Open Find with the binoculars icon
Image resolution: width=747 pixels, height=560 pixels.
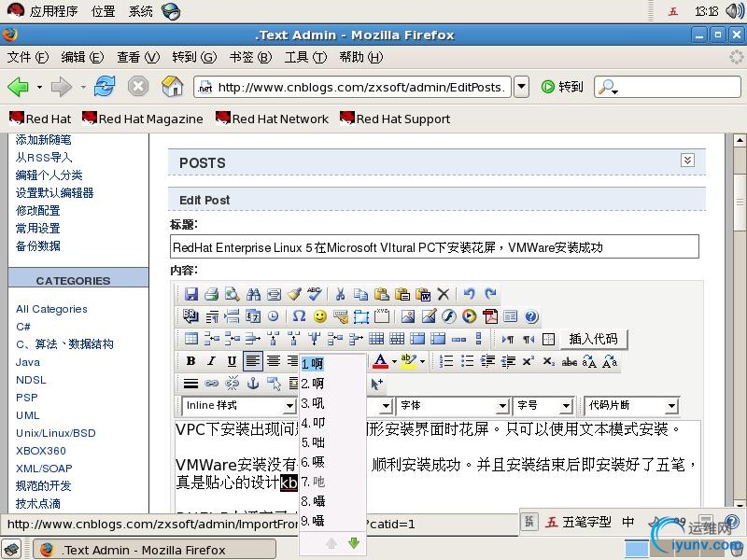tap(253, 294)
